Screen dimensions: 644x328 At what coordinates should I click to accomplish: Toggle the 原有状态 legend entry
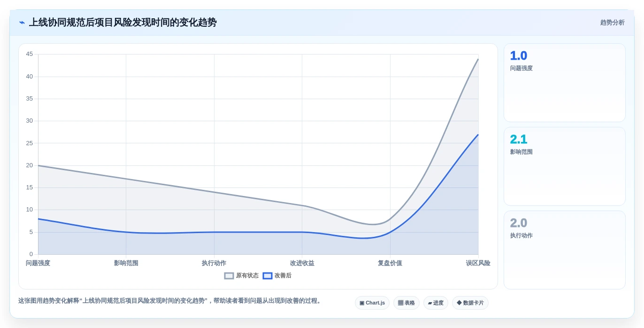click(241, 276)
